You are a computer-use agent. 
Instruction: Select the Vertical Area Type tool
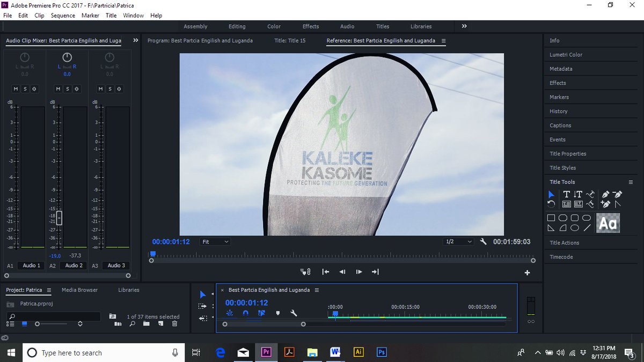click(579, 204)
